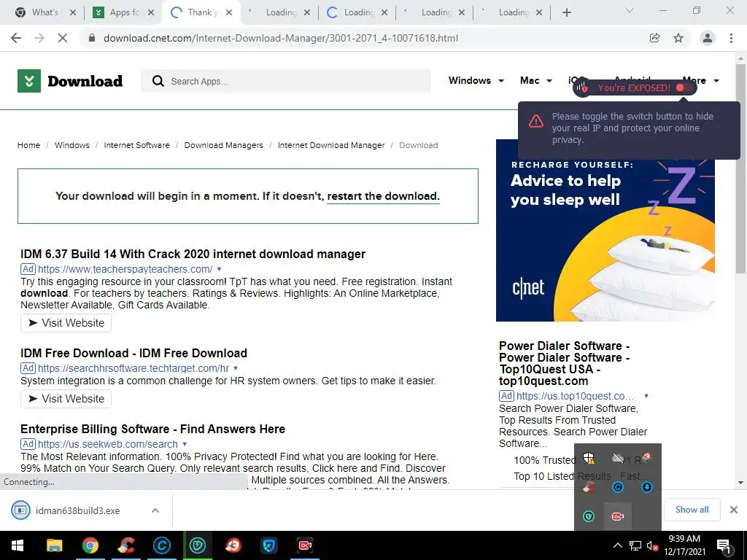Open idman638build3.exe download options chevron
The image size is (747, 560).
pos(155,510)
